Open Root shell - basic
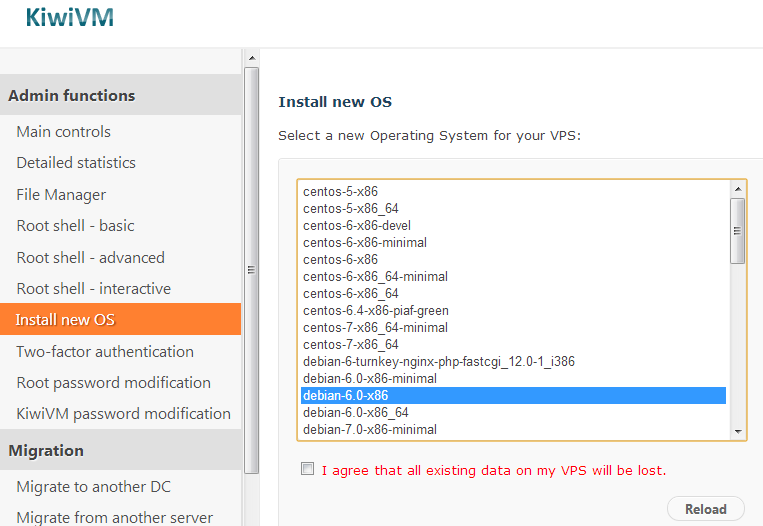Image resolution: width=763 pixels, height=526 pixels. 75,226
